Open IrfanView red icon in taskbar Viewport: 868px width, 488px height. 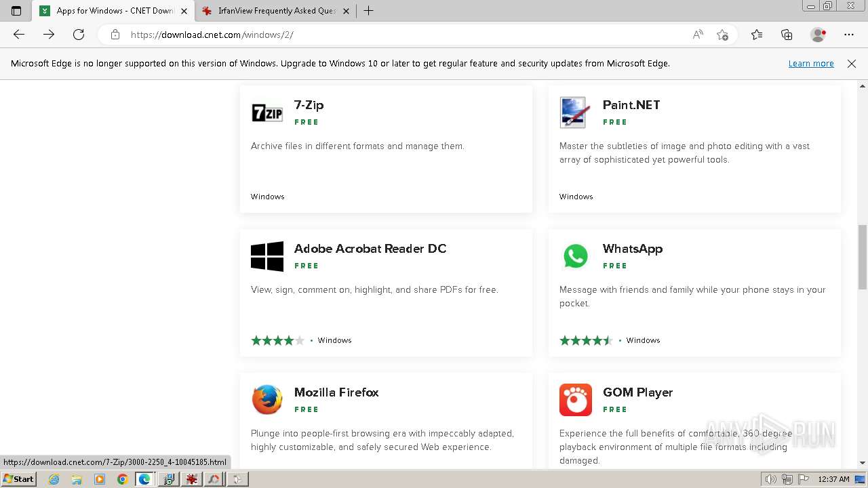pyautogui.click(x=192, y=479)
